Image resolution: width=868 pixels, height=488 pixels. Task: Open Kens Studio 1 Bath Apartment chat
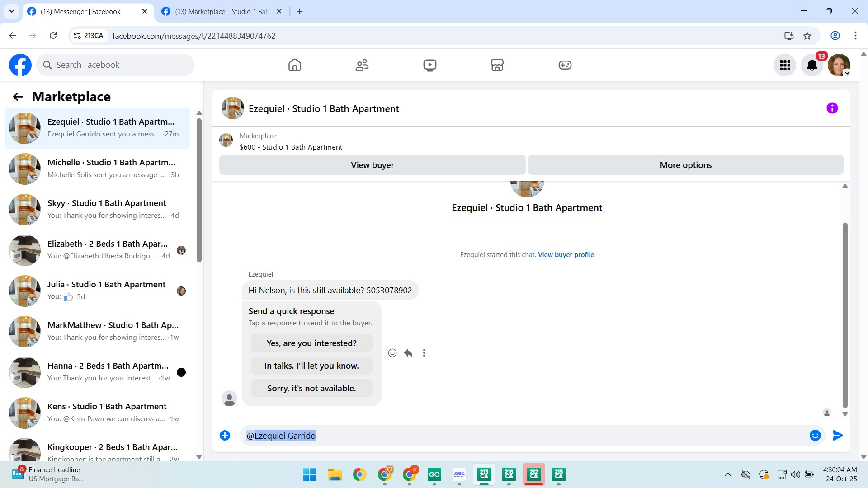tap(97, 413)
